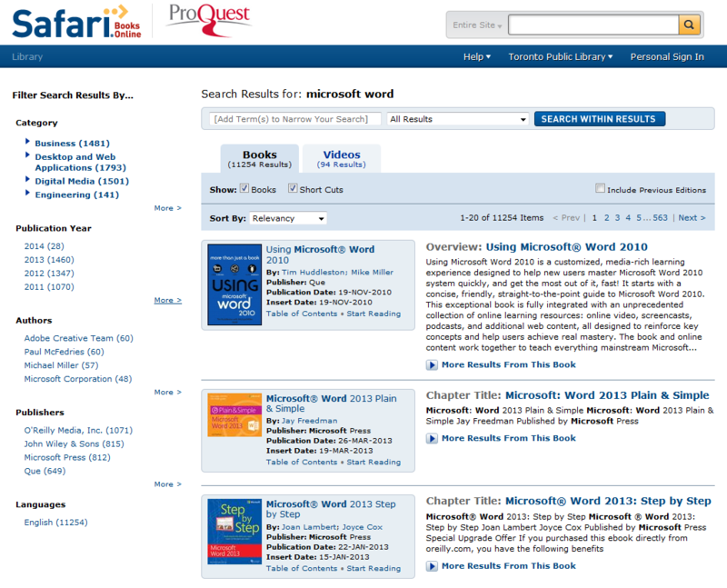
Task: Expand the Business category arrow
Action: 28,143
